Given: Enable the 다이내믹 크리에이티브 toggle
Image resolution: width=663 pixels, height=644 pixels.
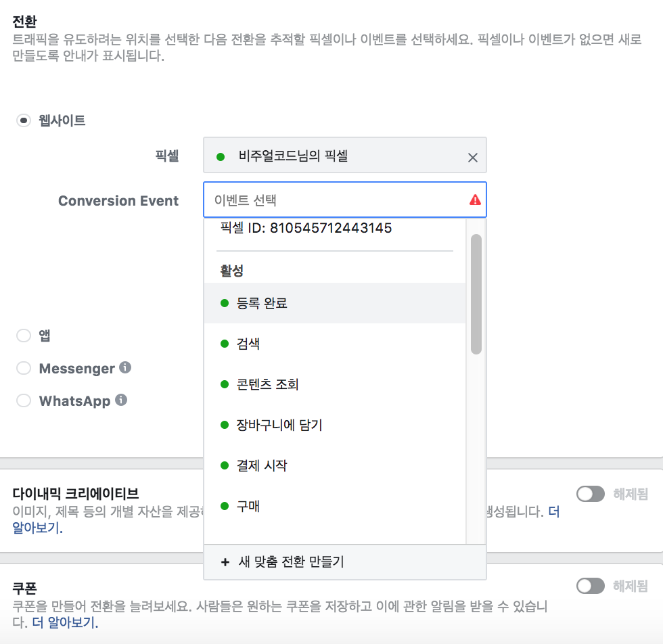Looking at the screenshot, I should click(x=591, y=494).
